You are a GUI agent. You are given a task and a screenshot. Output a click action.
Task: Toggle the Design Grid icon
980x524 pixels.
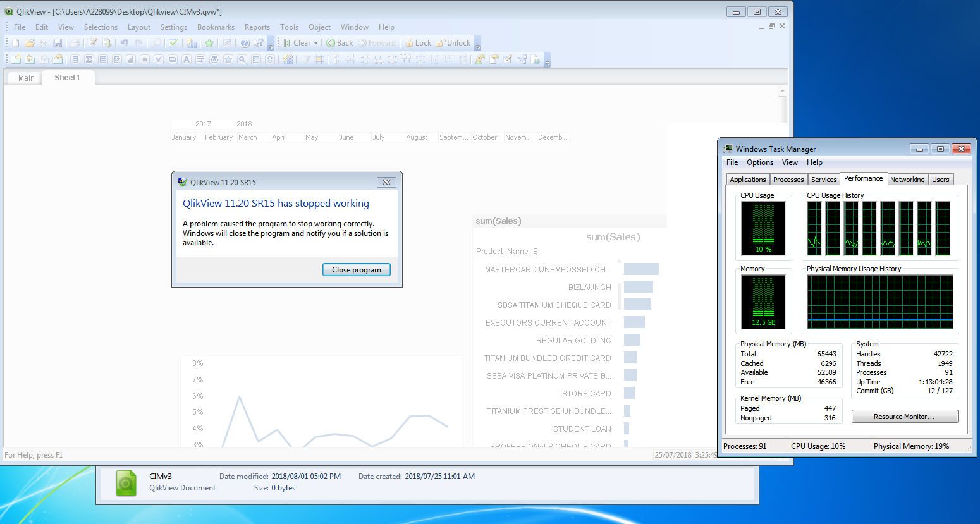point(319,59)
